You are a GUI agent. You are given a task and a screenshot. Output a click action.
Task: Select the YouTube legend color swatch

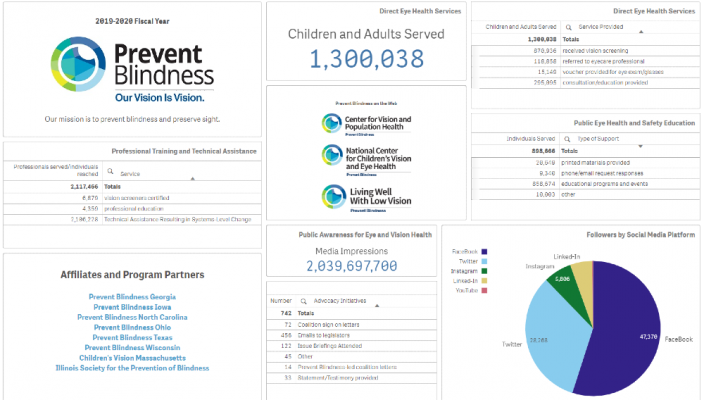tap(484, 290)
